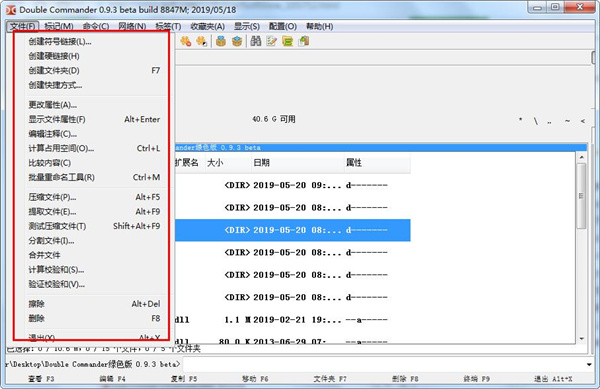
Task: Click the unselect group icon with red minus
Action: point(186,41)
